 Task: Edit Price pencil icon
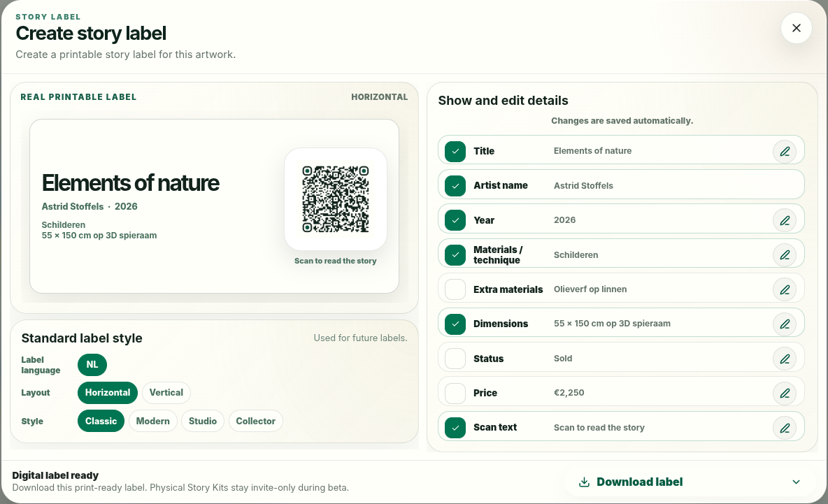tap(785, 393)
